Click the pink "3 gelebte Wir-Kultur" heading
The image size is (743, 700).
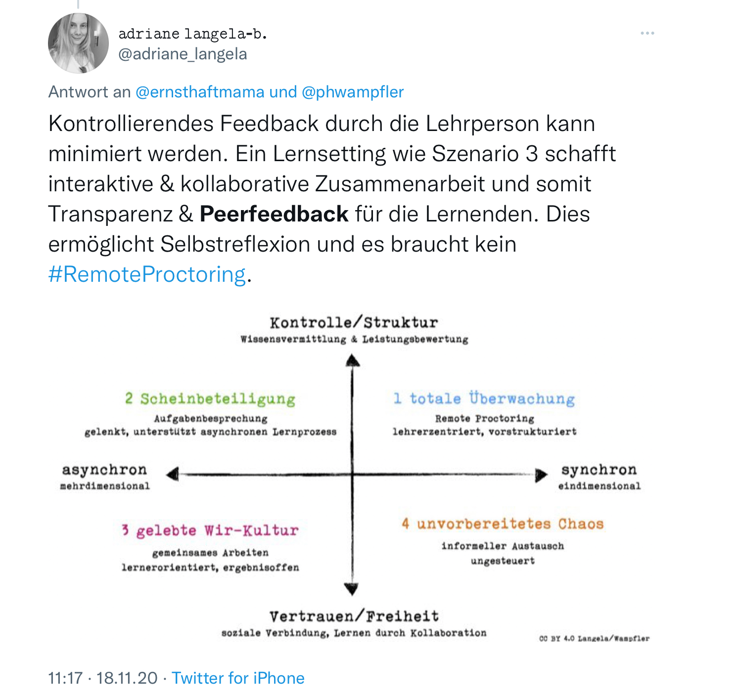click(210, 530)
